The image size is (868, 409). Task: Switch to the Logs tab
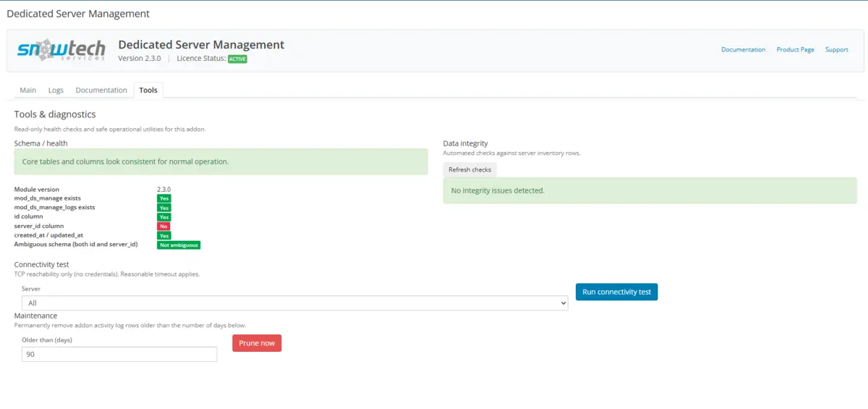[56, 90]
